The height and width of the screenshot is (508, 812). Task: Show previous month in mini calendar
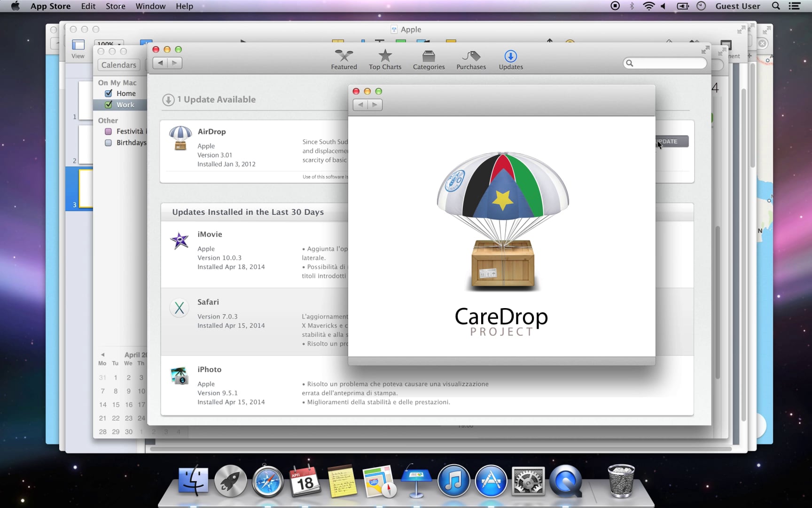pyautogui.click(x=102, y=355)
